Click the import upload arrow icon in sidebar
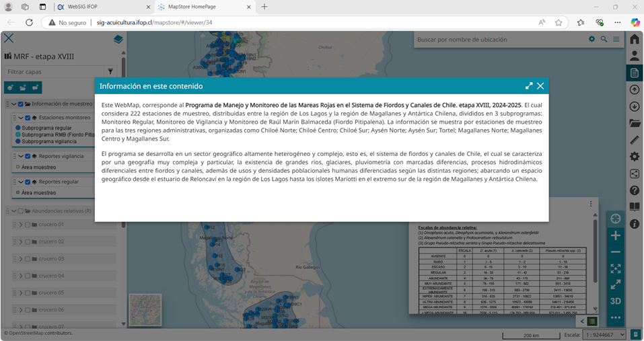The height and width of the screenshot is (341, 644). [x=635, y=89]
